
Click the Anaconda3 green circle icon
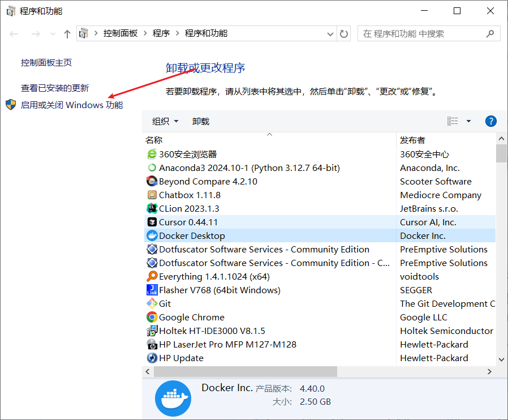click(152, 168)
